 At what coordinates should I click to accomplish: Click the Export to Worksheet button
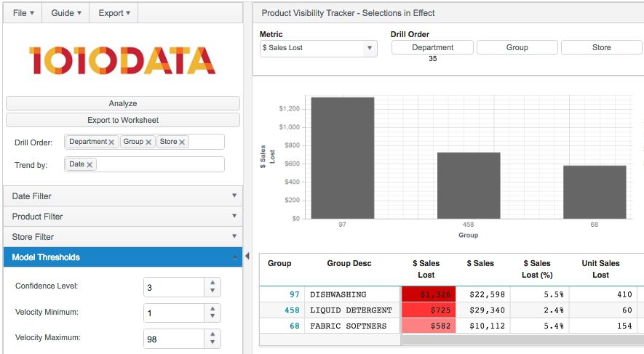(123, 120)
